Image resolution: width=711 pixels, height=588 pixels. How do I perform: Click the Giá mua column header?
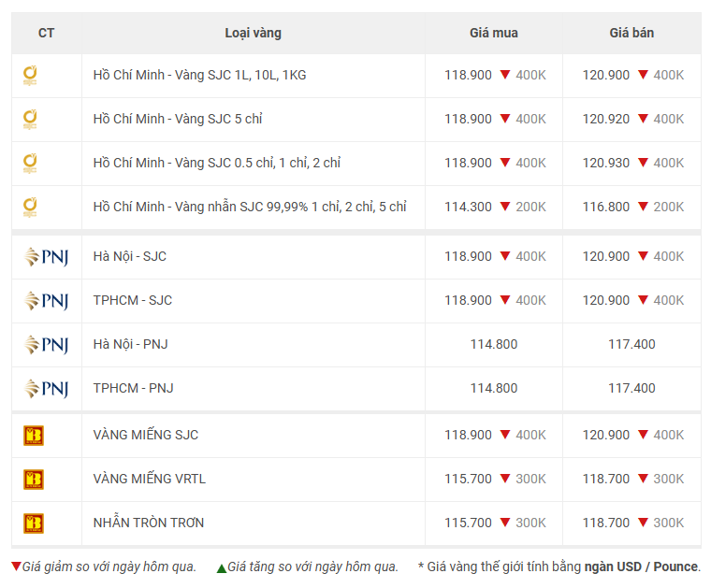click(x=493, y=33)
